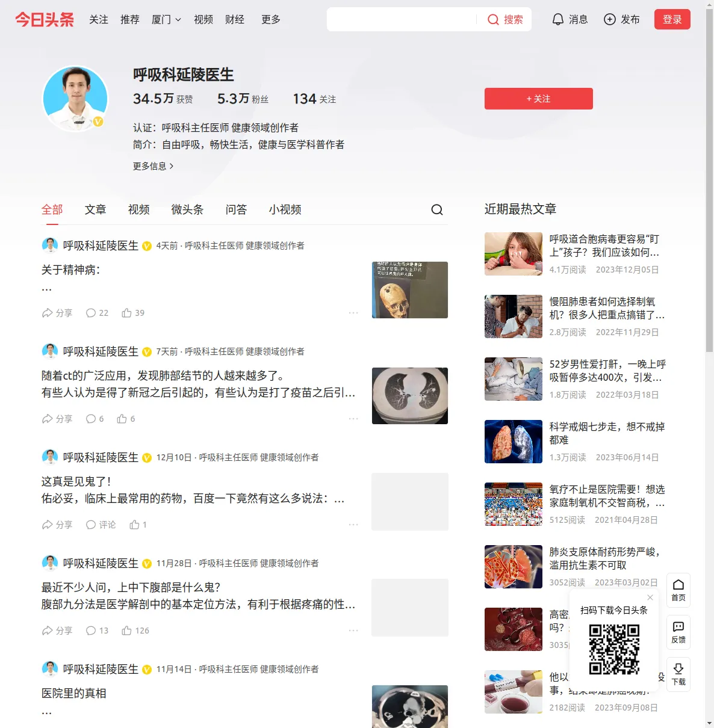Image resolution: width=714 pixels, height=728 pixels.
Task: Open article 呼吸道合胞病毒更容易盯上孩子
Action: click(604, 245)
